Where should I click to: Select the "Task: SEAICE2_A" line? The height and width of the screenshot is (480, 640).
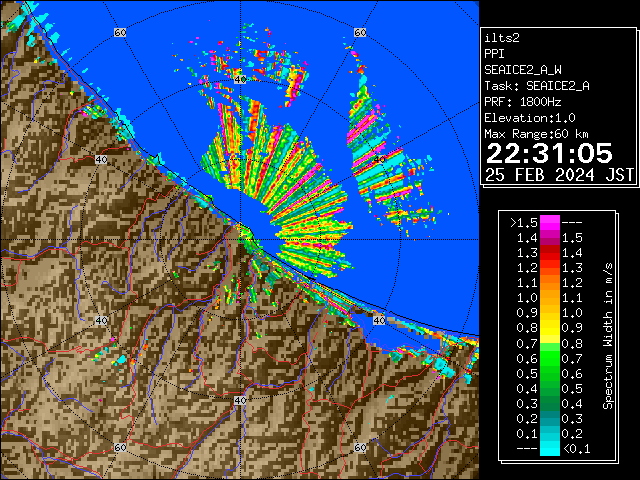[537, 86]
